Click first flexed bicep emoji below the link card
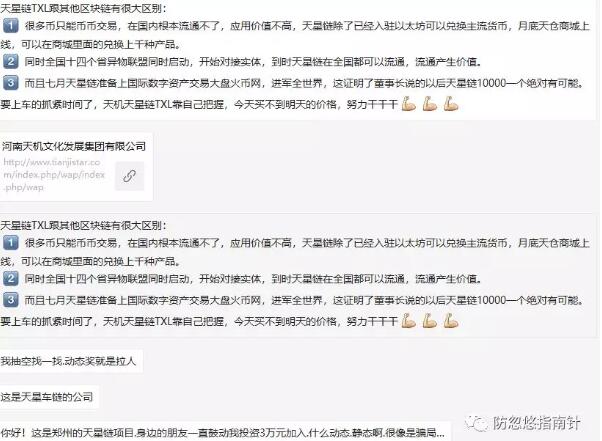The width and height of the screenshot is (602, 441). coord(409,321)
